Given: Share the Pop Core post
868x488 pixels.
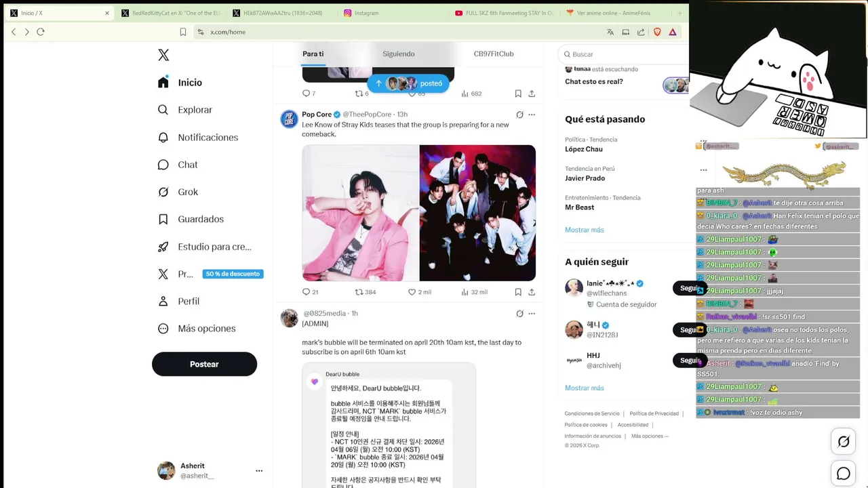Looking at the screenshot, I should [532, 292].
